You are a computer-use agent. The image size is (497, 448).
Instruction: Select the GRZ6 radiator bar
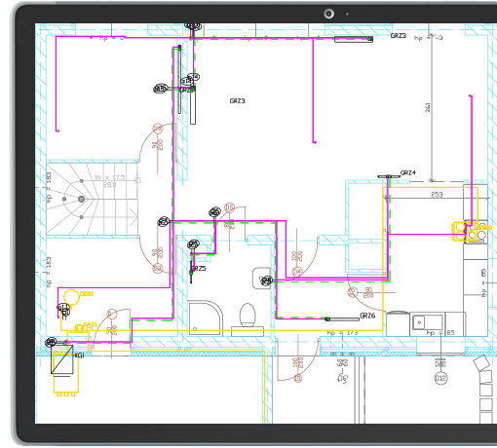[x=342, y=319]
